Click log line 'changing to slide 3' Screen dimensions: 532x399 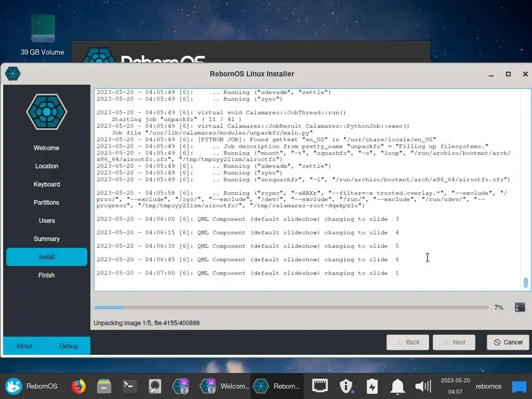(248, 219)
